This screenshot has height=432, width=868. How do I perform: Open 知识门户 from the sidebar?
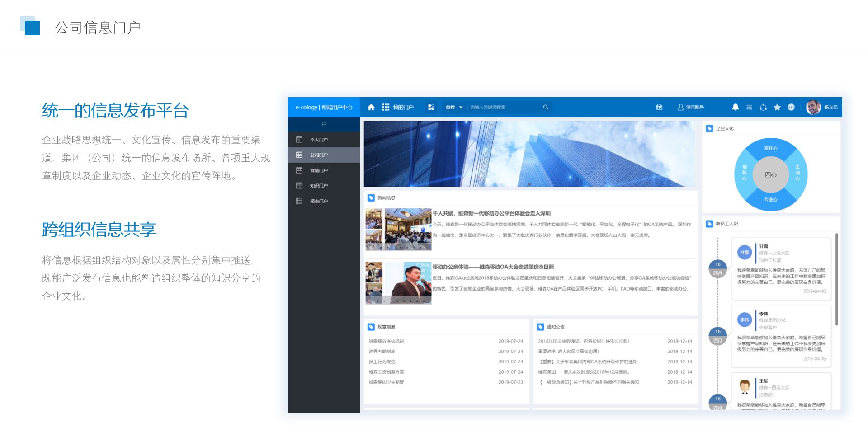pyautogui.click(x=319, y=186)
